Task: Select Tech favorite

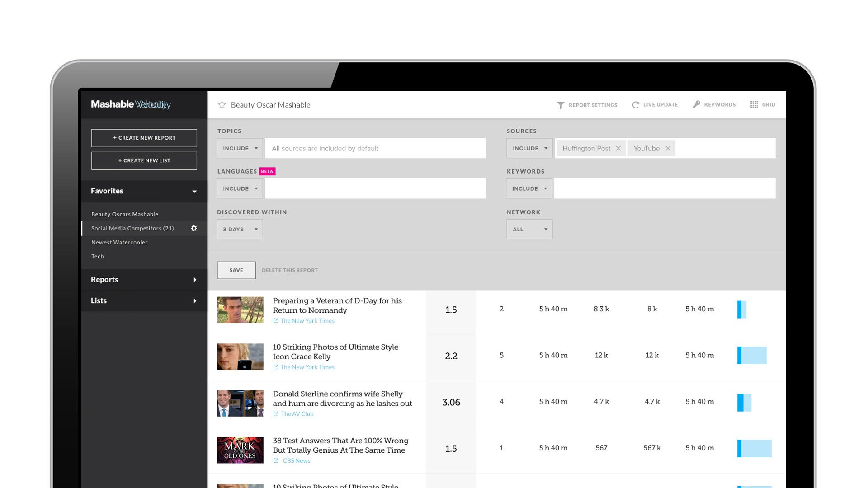Action: (x=98, y=256)
